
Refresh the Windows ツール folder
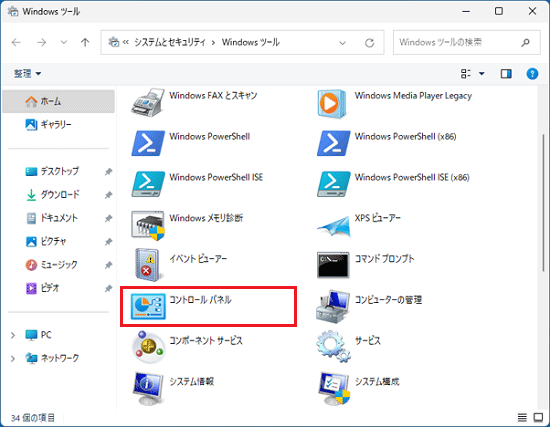pyautogui.click(x=369, y=42)
